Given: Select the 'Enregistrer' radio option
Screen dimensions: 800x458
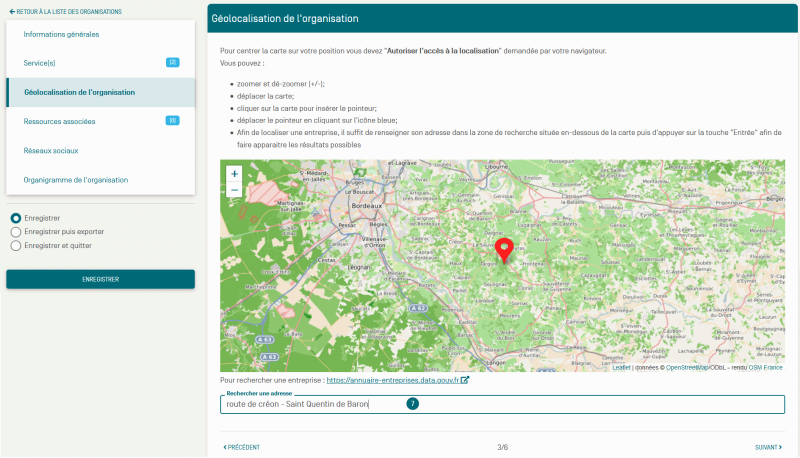Looking at the screenshot, I should pyautogui.click(x=15, y=218).
